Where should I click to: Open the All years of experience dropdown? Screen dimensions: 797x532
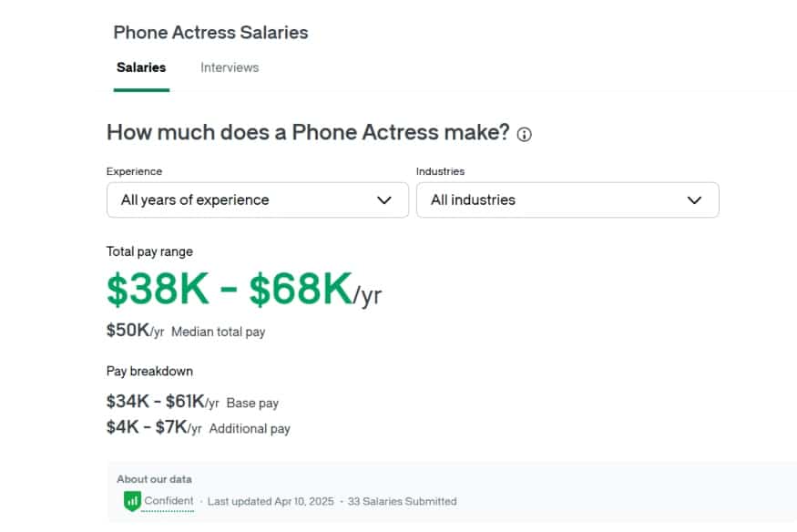click(x=257, y=200)
